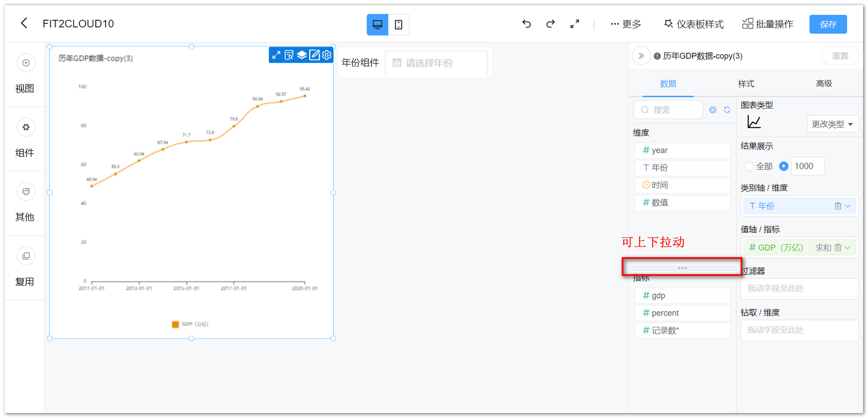Image resolution: width=868 pixels, height=418 pixels.
Task: Select the percent indicator field
Action: pyautogui.click(x=682, y=313)
